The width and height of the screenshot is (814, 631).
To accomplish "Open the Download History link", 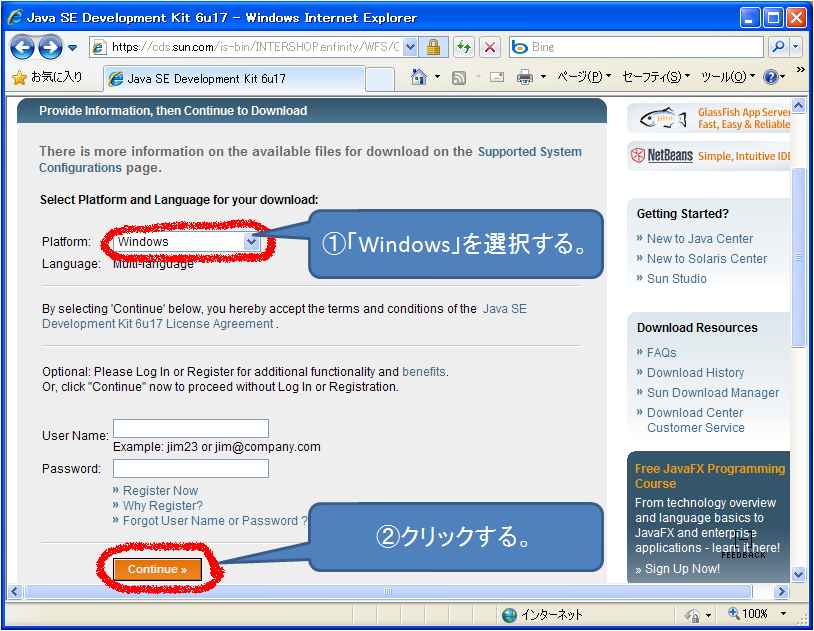I will click(x=695, y=373).
